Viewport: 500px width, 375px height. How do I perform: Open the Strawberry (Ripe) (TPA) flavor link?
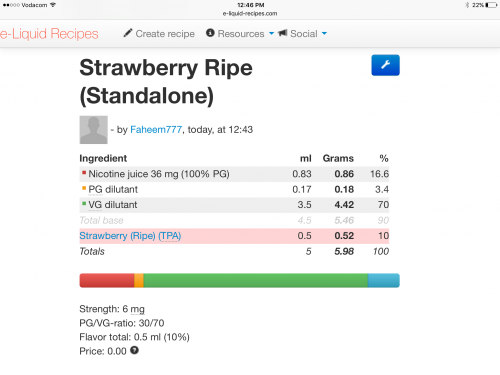click(130, 236)
